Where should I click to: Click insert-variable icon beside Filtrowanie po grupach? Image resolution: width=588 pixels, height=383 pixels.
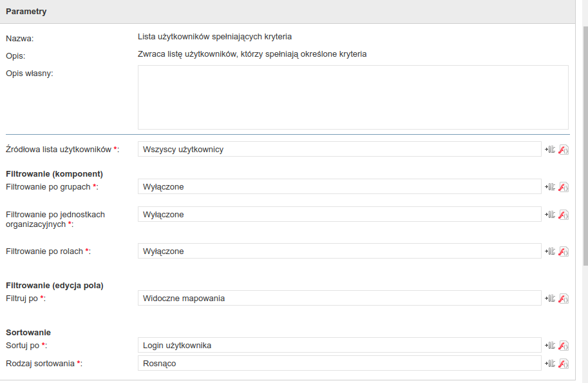click(550, 186)
